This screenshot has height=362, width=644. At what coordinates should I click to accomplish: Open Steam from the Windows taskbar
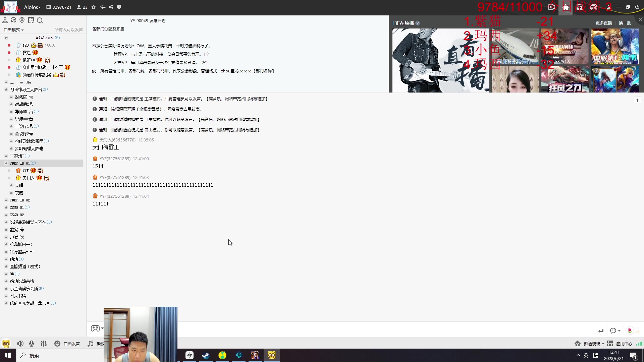[206, 355]
